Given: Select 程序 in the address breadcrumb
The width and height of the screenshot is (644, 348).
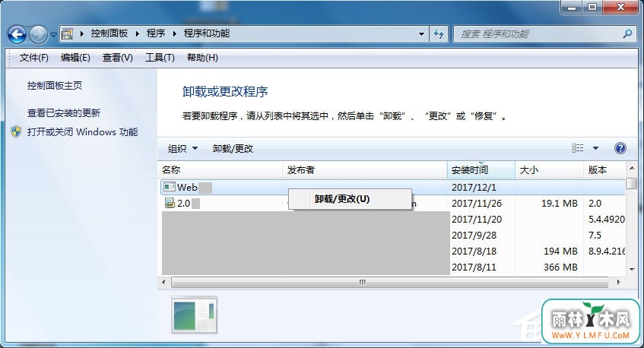Looking at the screenshot, I should 156,33.
